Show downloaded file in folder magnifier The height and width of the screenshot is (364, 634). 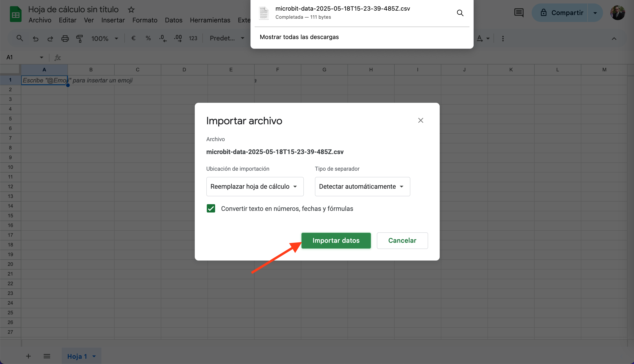[x=460, y=13]
